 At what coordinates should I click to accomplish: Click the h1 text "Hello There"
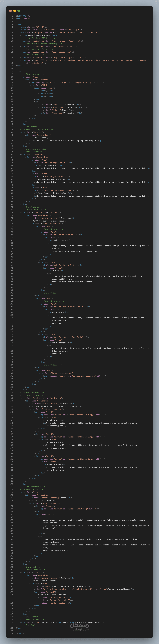tap(40, 138)
